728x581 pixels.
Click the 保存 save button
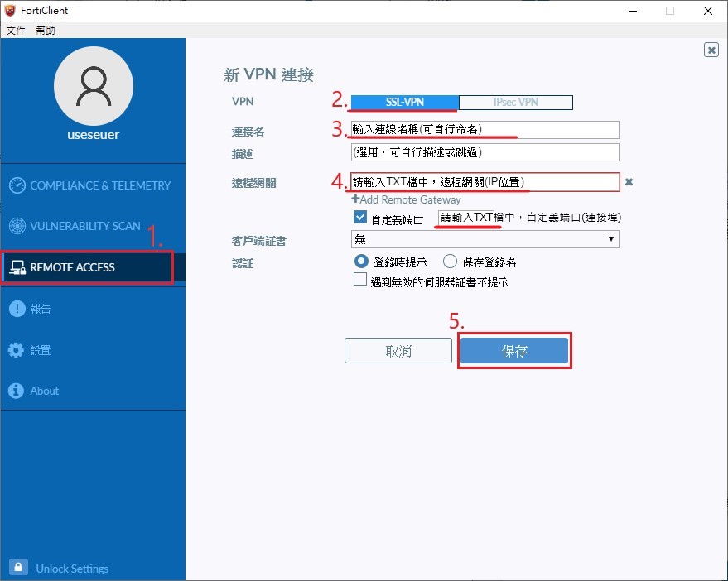(x=514, y=350)
